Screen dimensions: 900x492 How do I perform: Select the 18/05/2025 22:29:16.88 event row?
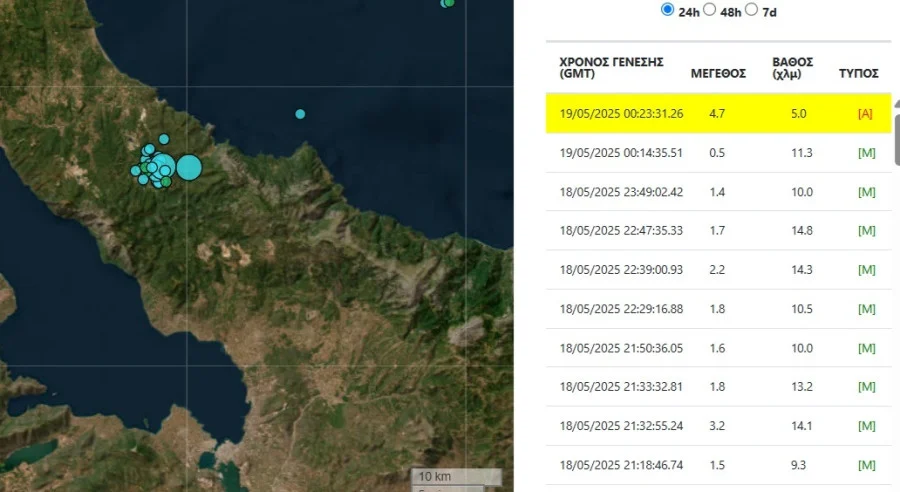(x=718, y=309)
